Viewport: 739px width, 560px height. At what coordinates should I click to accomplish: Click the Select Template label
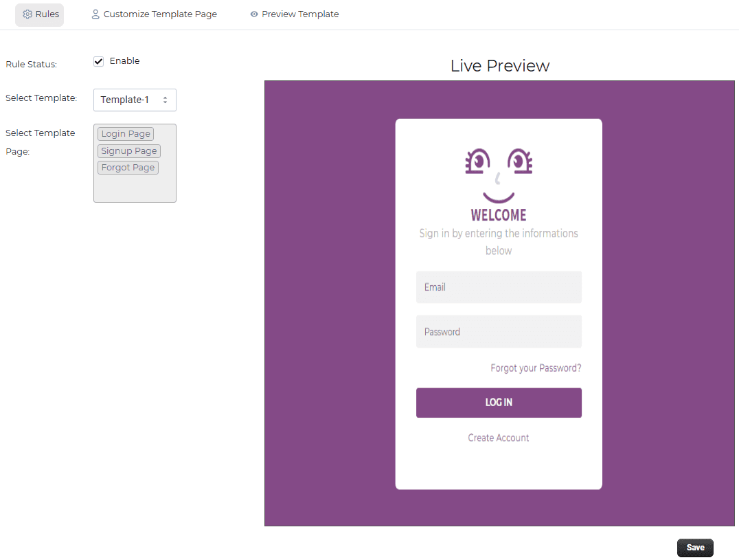point(41,98)
